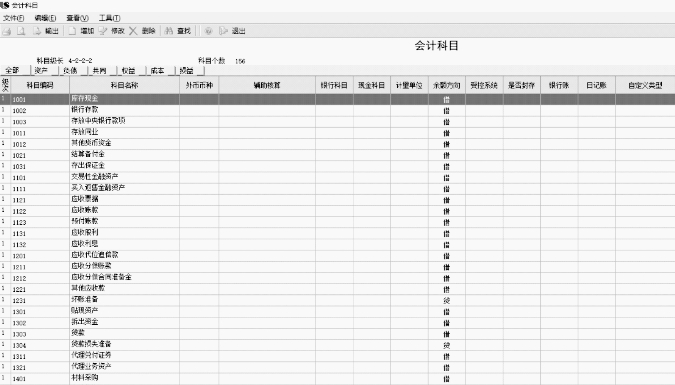Screen dimensions: 675x385
Task: Switch to the 资产 tab
Action: tap(41, 71)
